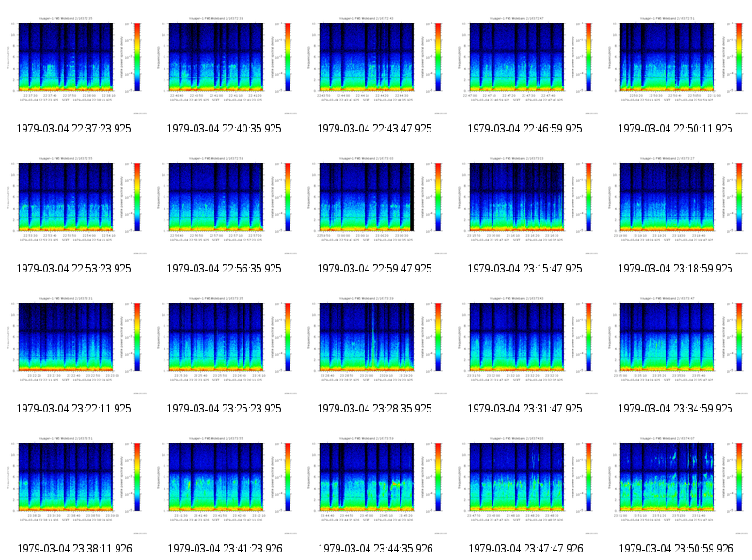Click caption text '1979-03-04 22:46:59.925'
The width and height of the screenshot is (752, 560).
point(525,129)
